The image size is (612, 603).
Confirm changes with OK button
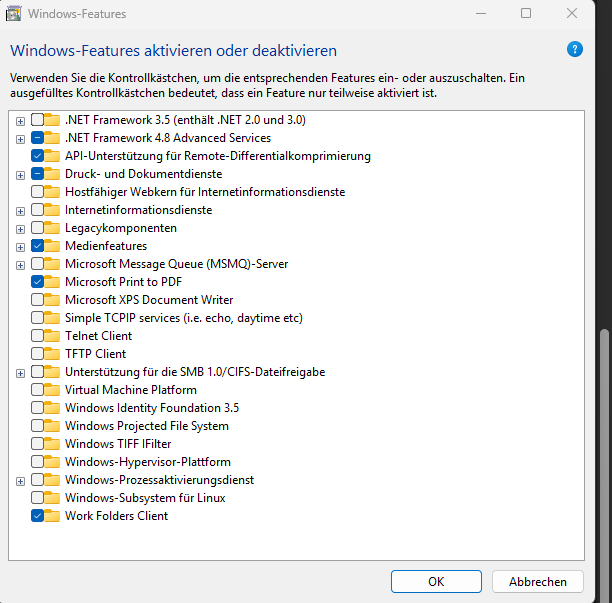click(436, 582)
